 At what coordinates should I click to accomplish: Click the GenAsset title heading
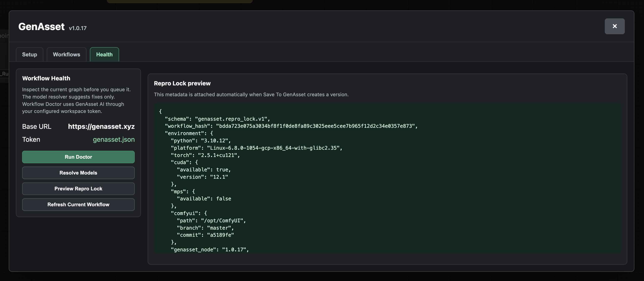42,27
